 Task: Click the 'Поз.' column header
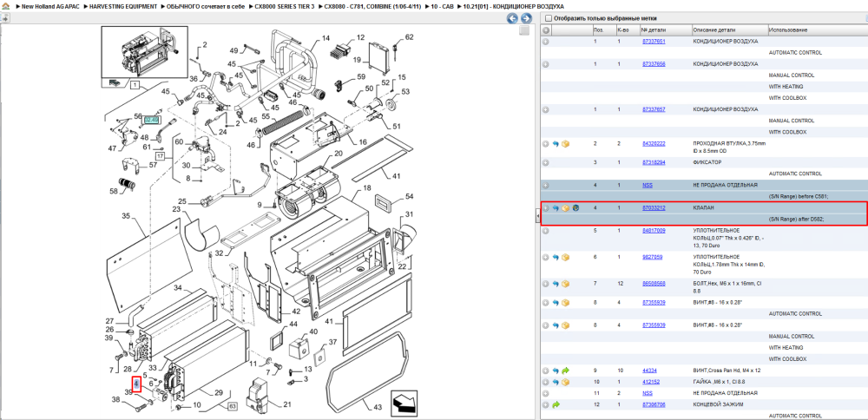click(x=603, y=30)
